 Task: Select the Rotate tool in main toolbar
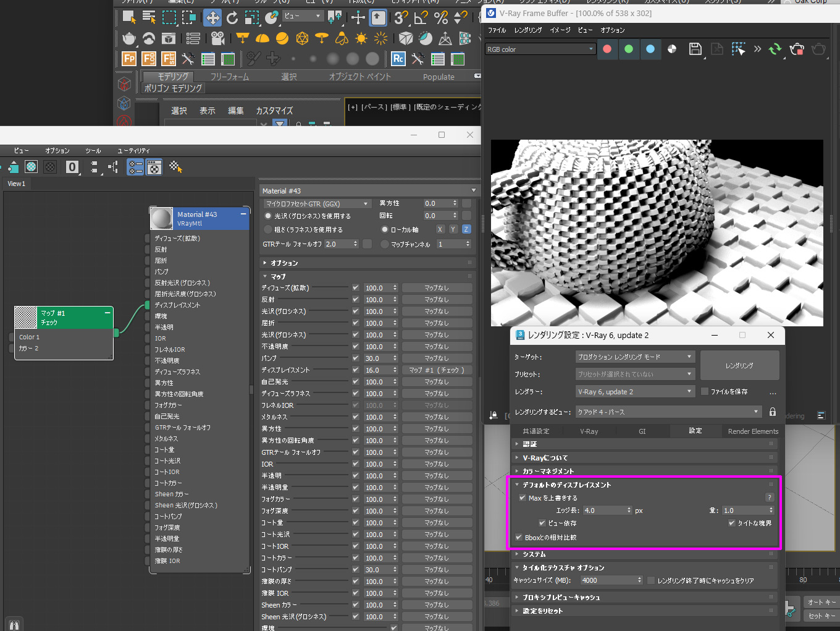(x=232, y=18)
